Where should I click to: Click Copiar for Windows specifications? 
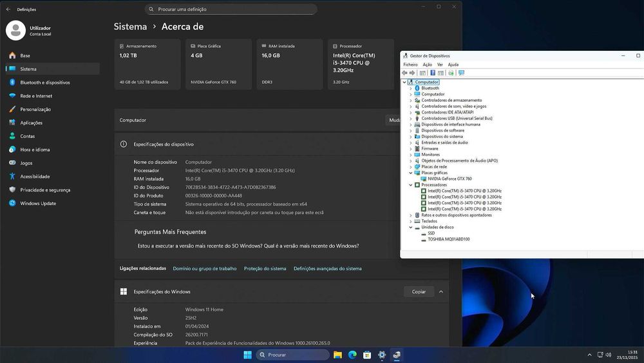pyautogui.click(x=419, y=291)
